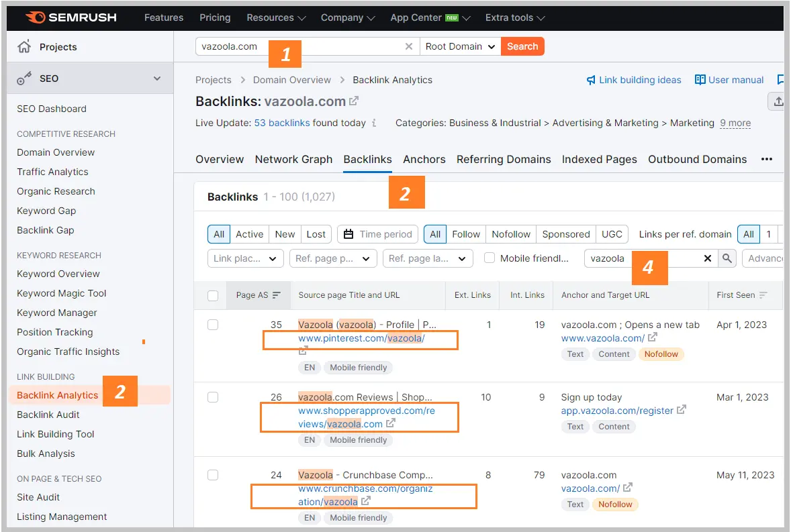
Task: Open Pricing in top navigation
Action: [215, 17]
